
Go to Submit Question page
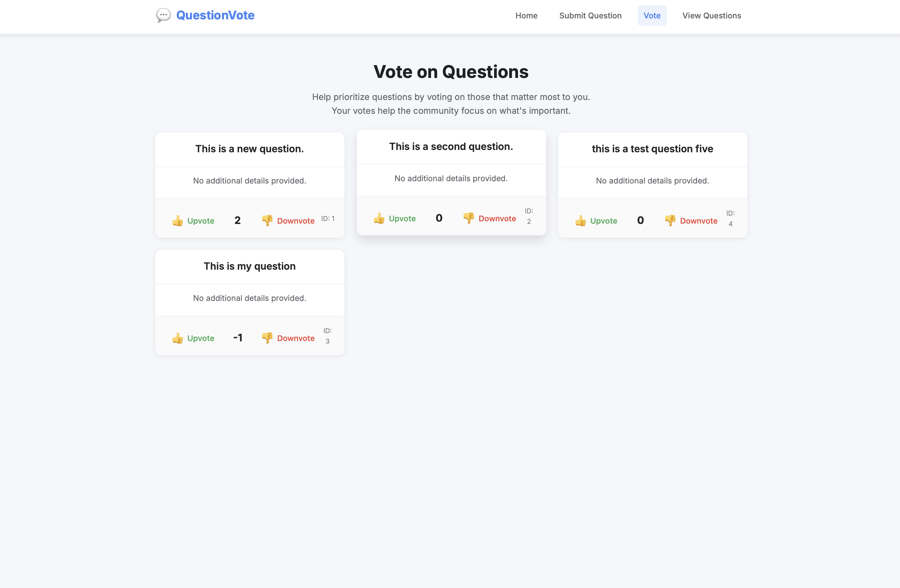pos(590,15)
